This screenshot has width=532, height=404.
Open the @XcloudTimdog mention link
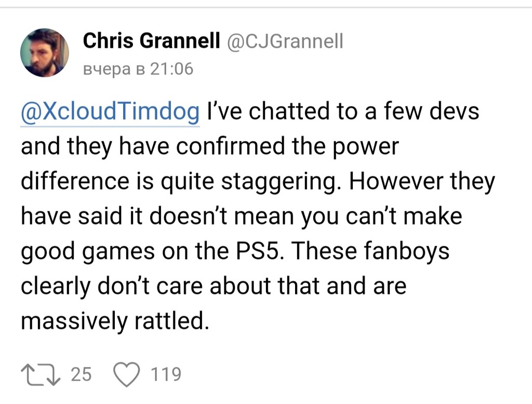click(110, 111)
